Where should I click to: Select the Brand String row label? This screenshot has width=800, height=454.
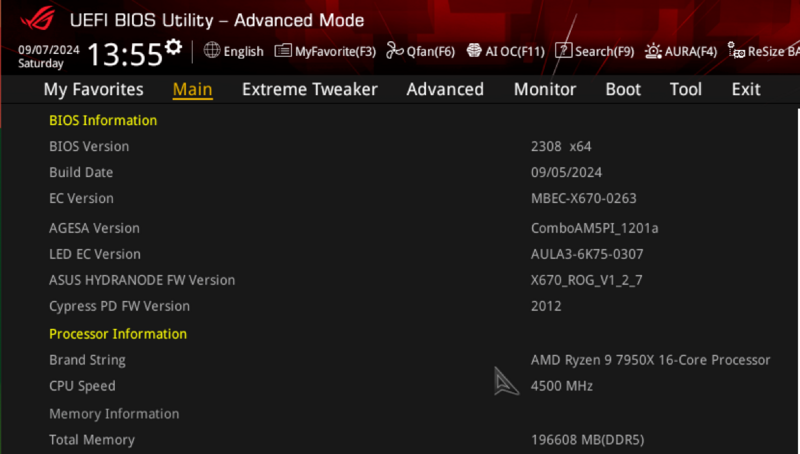coord(87,360)
